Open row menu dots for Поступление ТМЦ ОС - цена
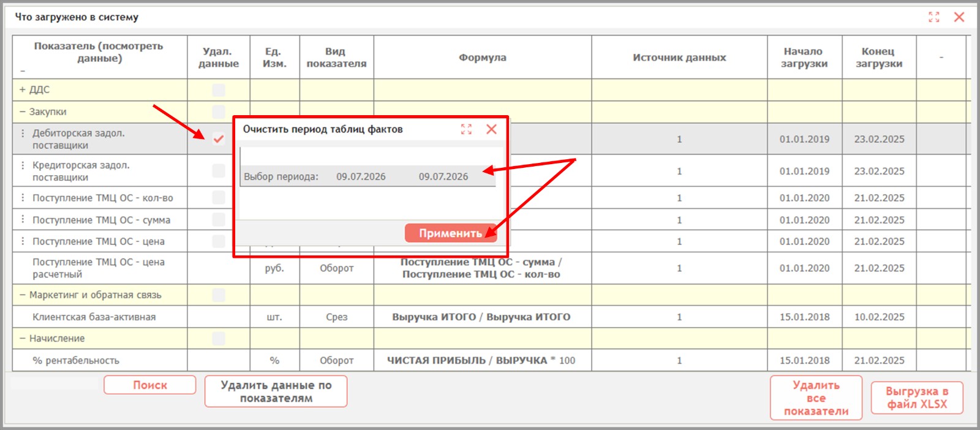The image size is (980, 430). tap(23, 241)
